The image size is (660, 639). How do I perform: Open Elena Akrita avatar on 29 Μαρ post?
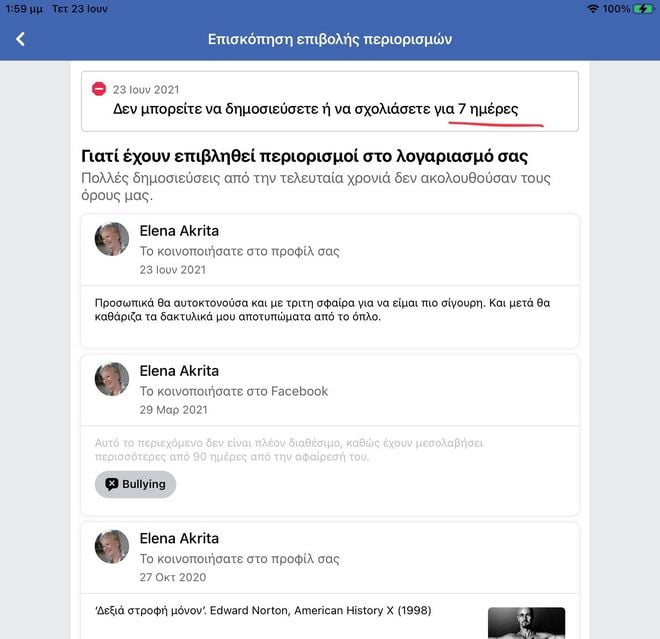click(x=112, y=379)
